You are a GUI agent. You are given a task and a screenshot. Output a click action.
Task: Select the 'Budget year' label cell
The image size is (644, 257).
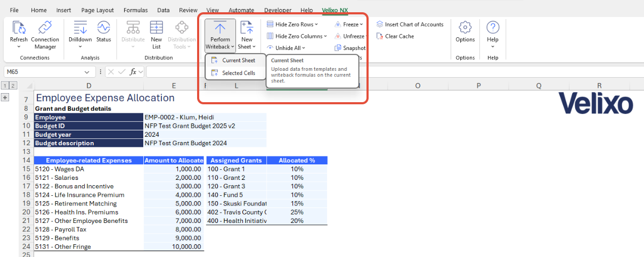[88, 135]
